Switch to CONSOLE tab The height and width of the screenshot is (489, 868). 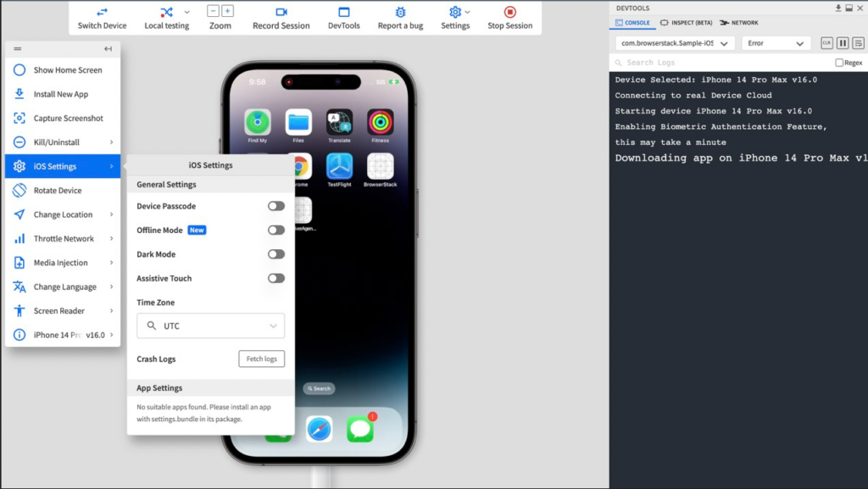632,23
